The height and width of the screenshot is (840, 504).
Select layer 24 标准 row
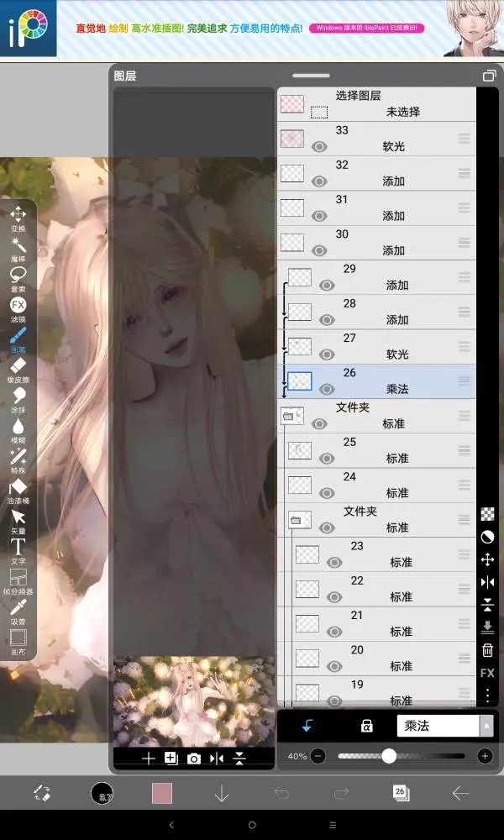tap(376, 486)
